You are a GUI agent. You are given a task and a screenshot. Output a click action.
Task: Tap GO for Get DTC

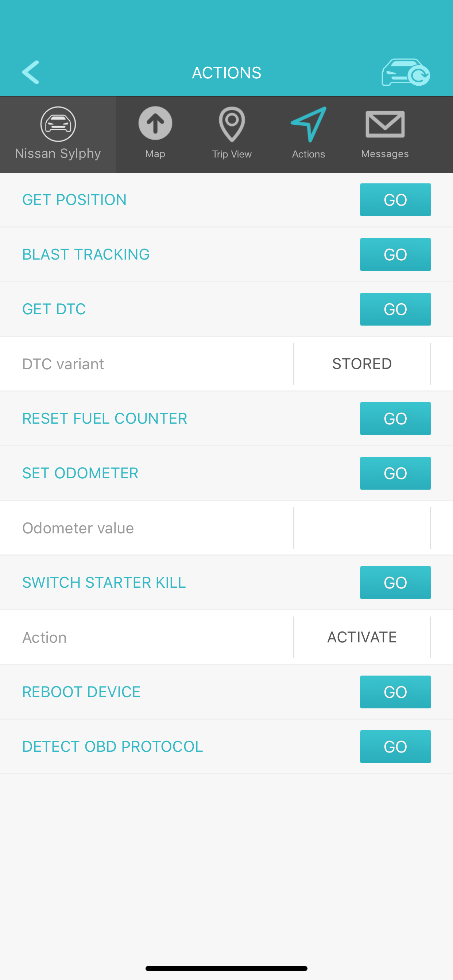tap(395, 309)
